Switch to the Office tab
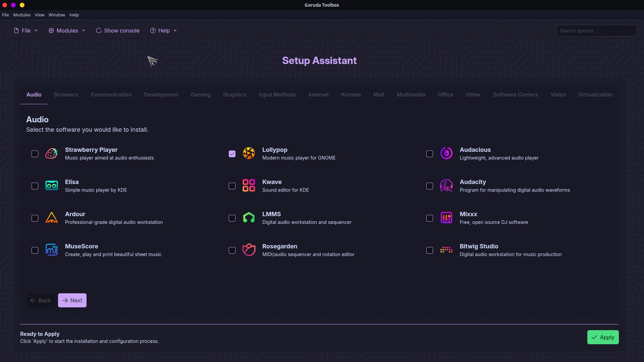Image resolution: width=644 pixels, height=362 pixels. (x=446, y=95)
